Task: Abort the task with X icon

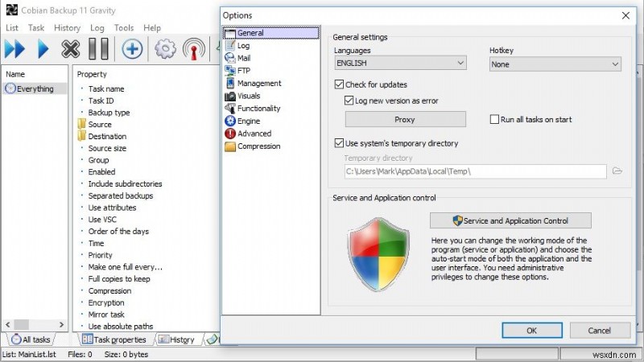Action: pyautogui.click(x=70, y=49)
